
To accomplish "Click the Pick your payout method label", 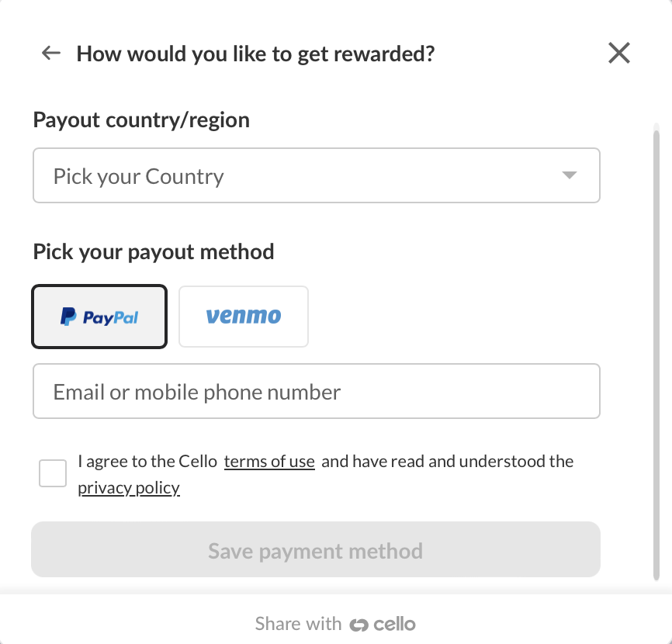I will click(154, 252).
